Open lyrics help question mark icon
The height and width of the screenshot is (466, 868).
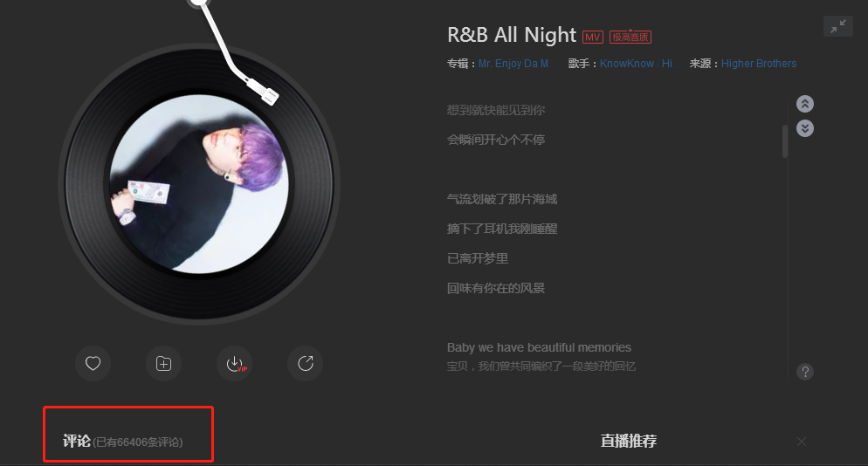coord(805,372)
